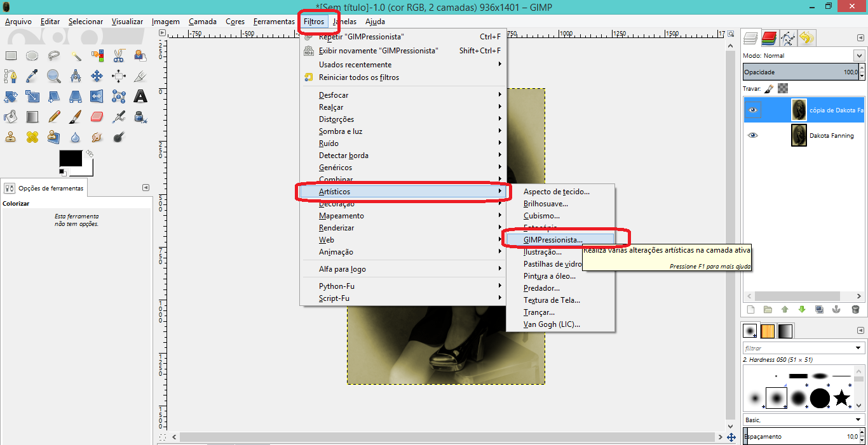Choose the Zoom magnifier tool
The height and width of the screenshot is (445, 868).
click(x=53, y=76)
